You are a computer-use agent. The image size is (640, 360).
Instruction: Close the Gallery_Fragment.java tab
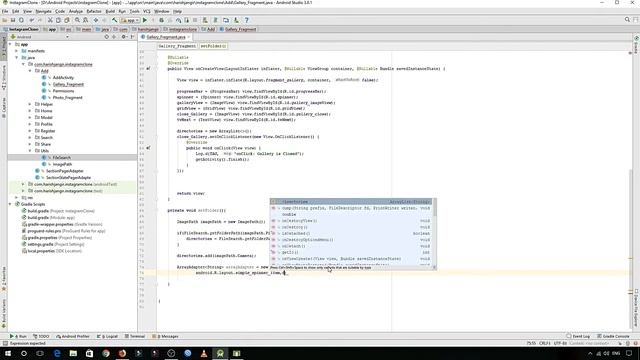[x=189, y=37]
